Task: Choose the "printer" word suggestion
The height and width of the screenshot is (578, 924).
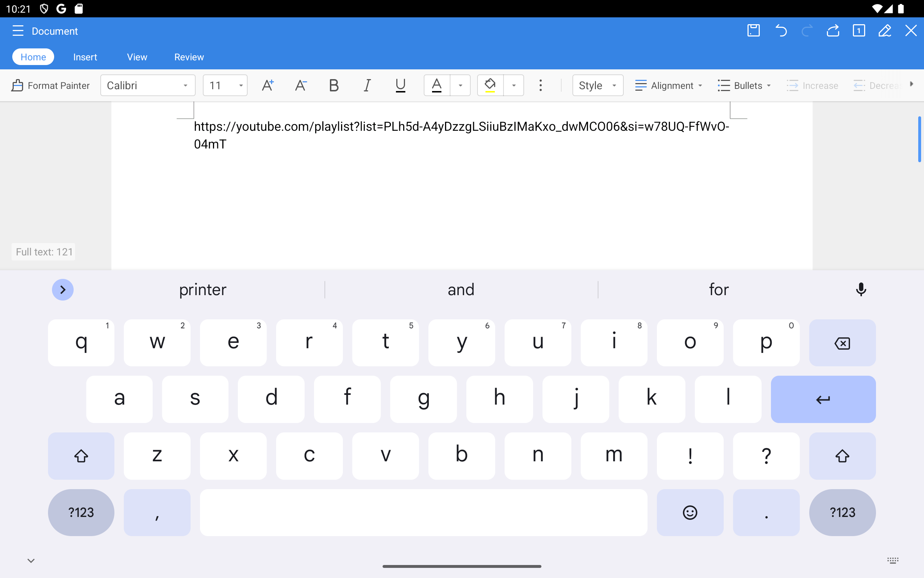Action: pyautogui.click(x=203, y=289)
